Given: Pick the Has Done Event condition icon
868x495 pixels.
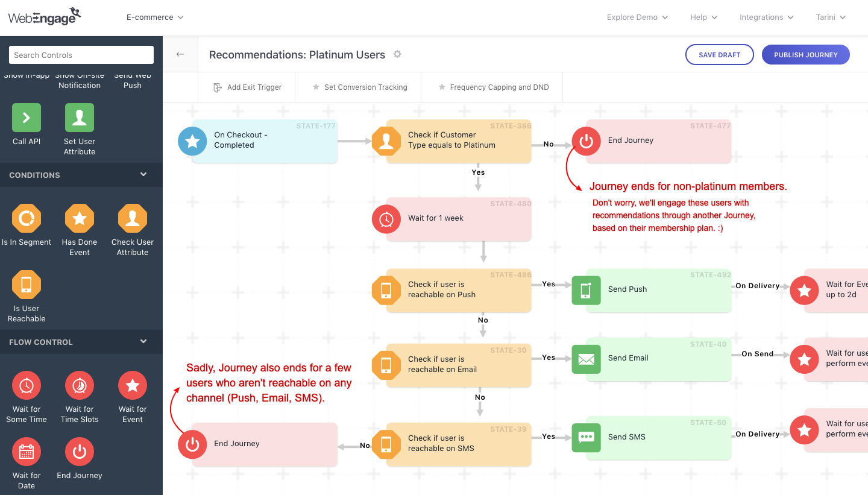Looking at the screenshot, I should 80,218.
